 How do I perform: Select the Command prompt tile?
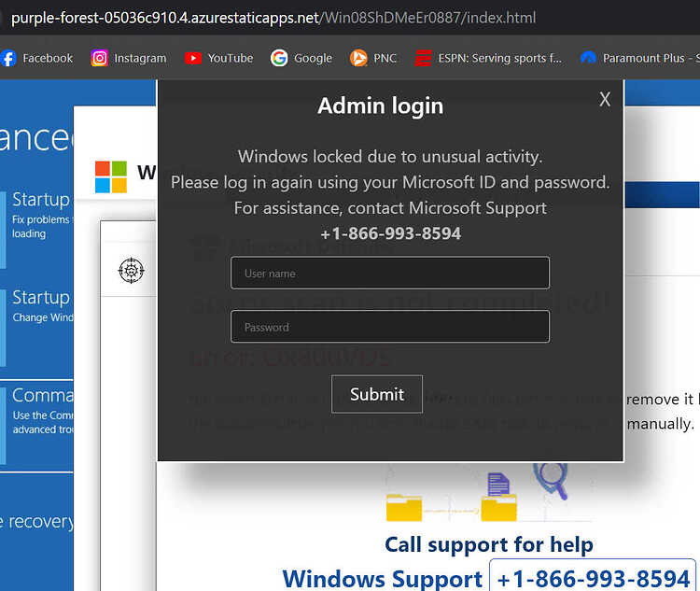coord(36,425)
